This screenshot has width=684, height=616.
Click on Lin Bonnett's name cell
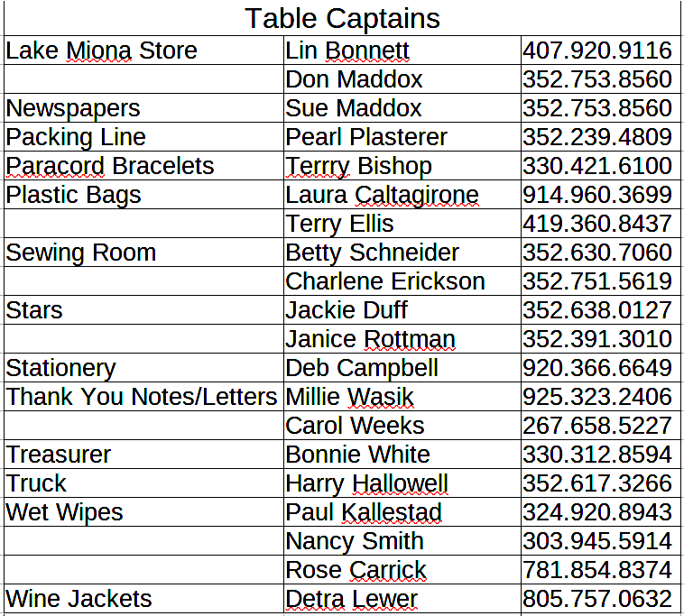pyautogui.click(x=347, y=51)
